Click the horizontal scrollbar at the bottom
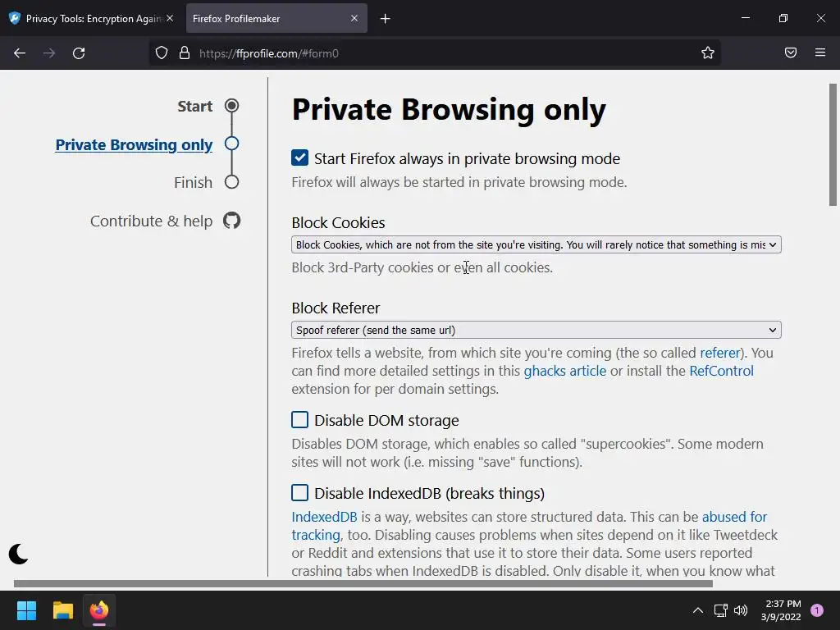 [x=363, y=583]
